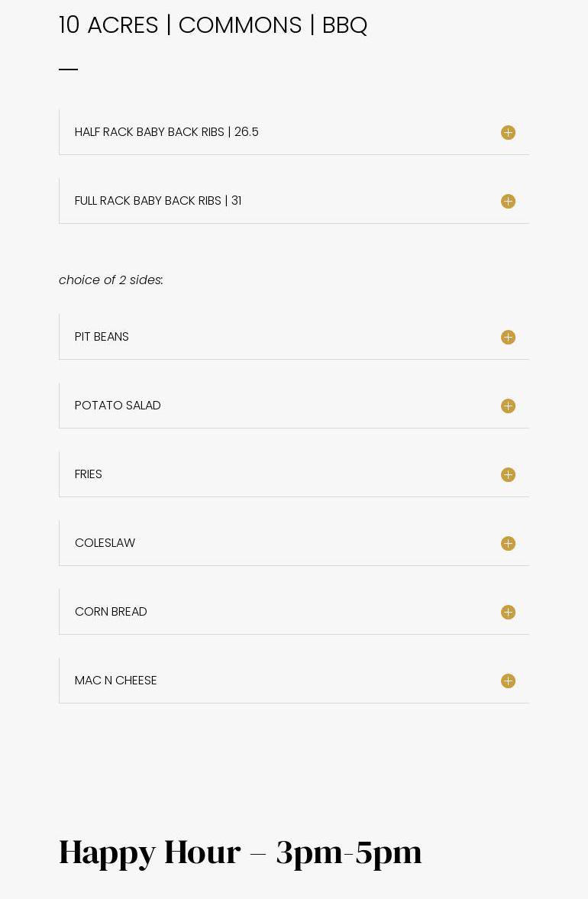The image size is (588, 899).
Task: Tap the plus icon for Coleslaw
Action: point(508,544)
